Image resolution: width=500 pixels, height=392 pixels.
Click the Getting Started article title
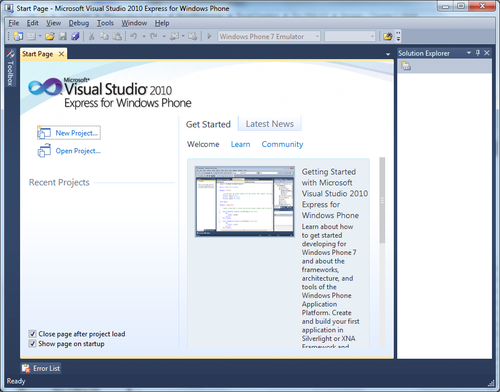(335, 193)
